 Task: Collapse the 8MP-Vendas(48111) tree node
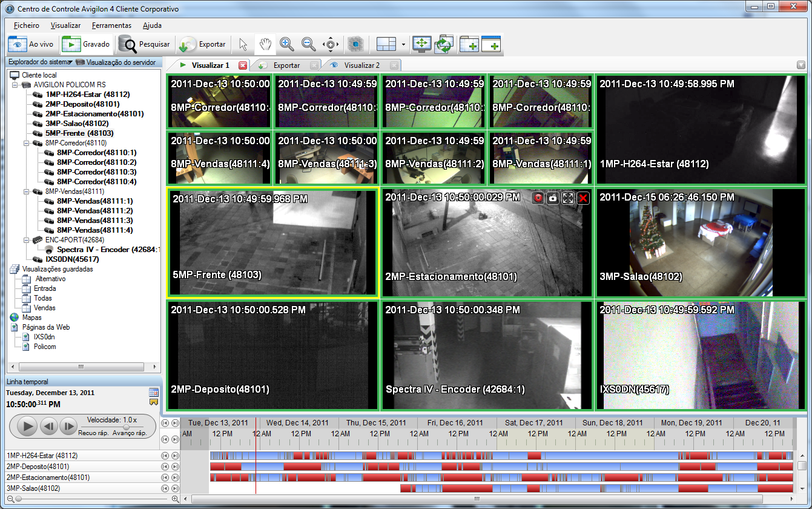tap(27, 191)
